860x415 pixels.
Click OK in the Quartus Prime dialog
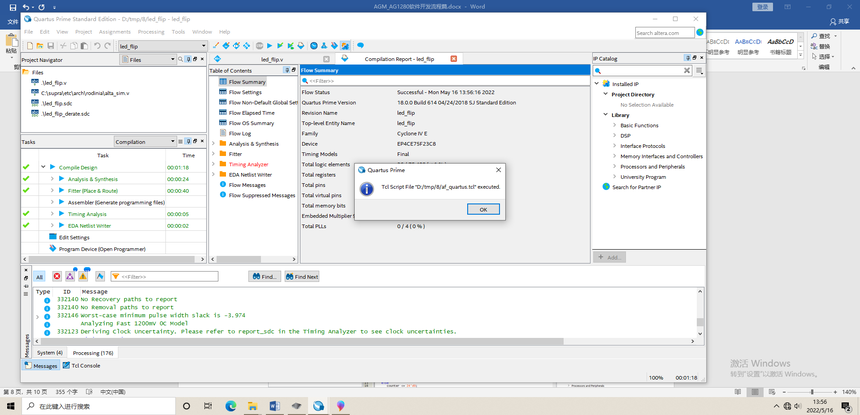tap(483, 209)
